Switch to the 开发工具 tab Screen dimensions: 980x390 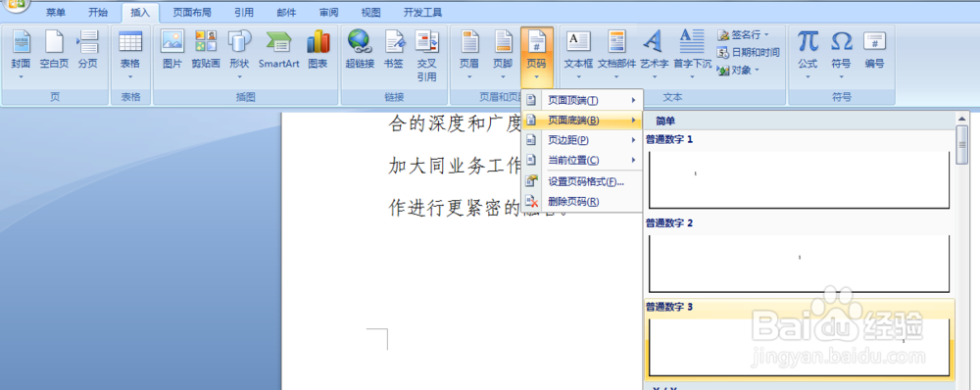[422, 13]
